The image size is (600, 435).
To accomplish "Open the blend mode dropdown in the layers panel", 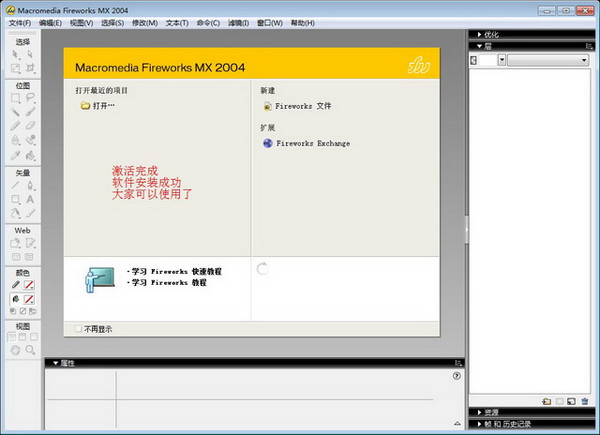I will tap(548, 61).
